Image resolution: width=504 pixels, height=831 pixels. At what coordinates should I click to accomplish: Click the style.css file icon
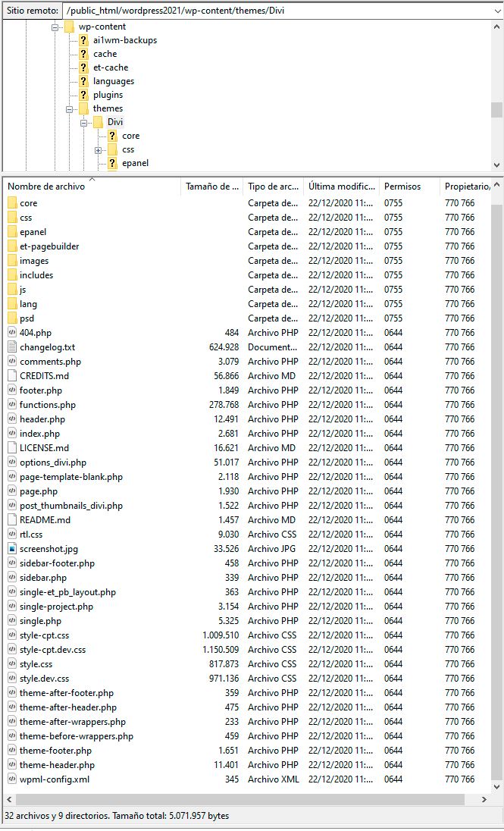coord(13,664)
